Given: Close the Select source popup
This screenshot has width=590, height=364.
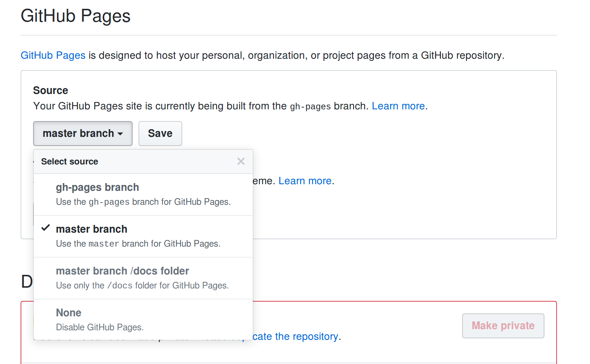Looking at the screenshot, I should tap(241, 161).
